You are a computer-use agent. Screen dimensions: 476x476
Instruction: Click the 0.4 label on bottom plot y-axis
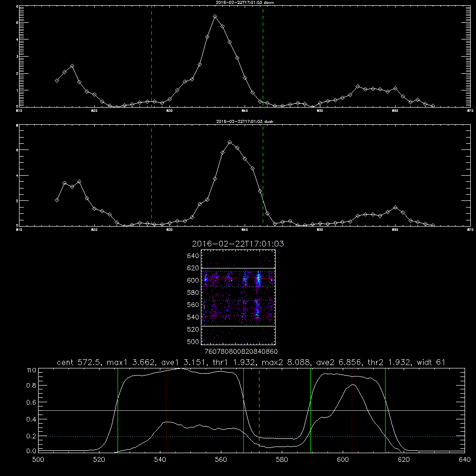[31, 419]
